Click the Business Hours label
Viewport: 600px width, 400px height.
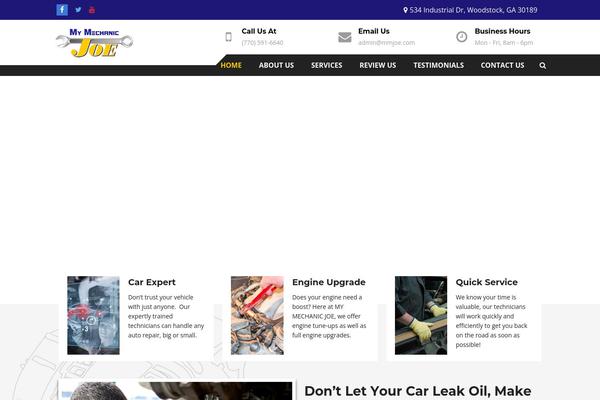(x=502, y=31)
